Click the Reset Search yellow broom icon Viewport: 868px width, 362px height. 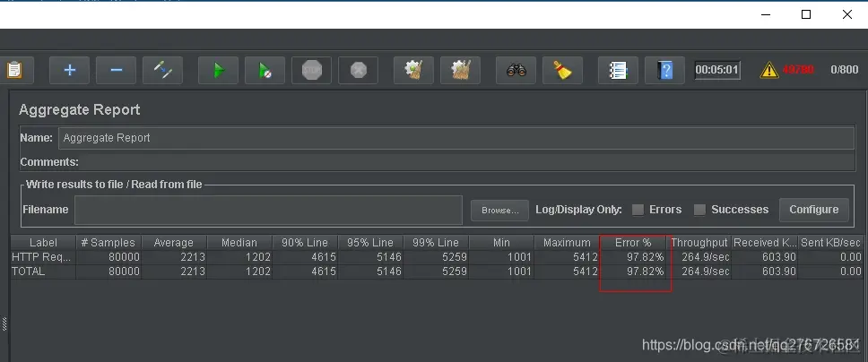tap(562, 70)
